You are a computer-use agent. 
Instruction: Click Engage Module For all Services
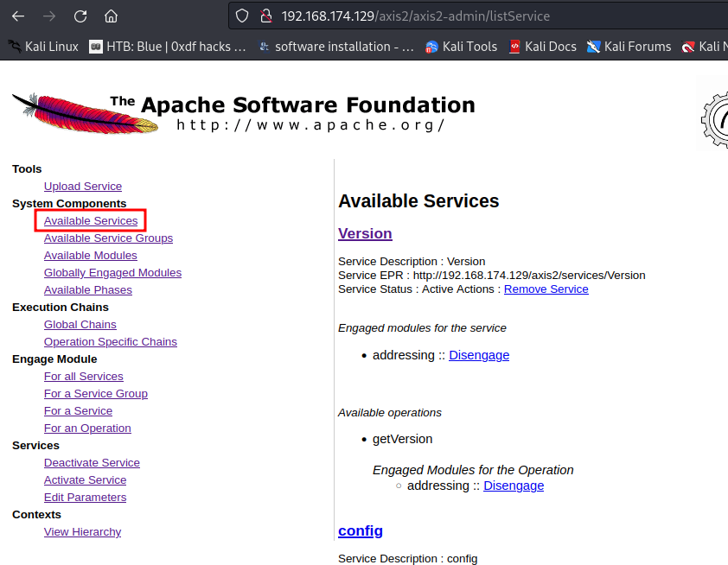[84, 376]
